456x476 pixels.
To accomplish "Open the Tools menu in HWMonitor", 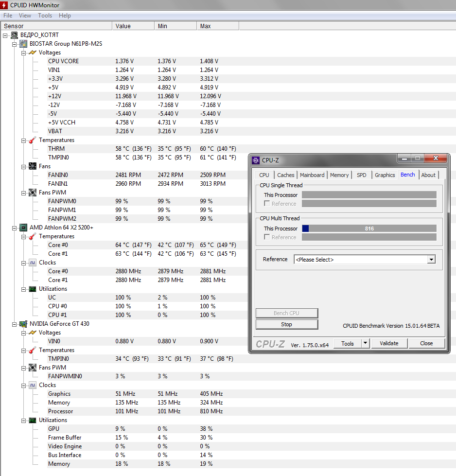I will [x=45, y=16].
